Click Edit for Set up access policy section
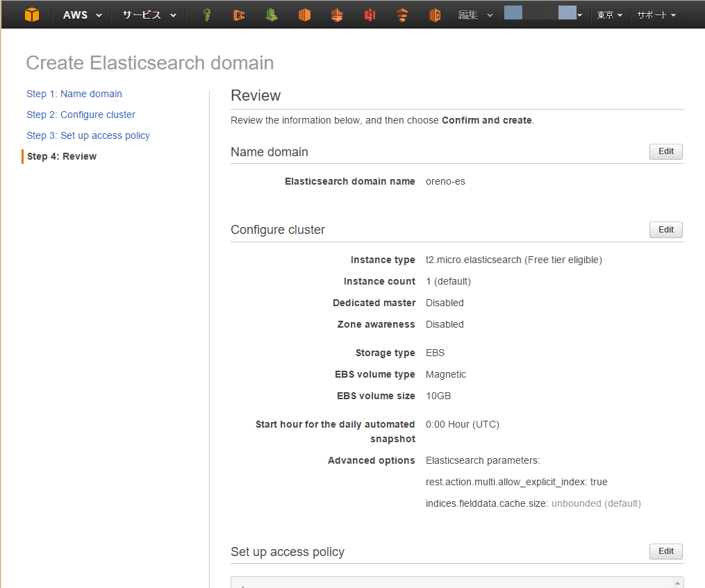Viewport: 705px width, 588px height. (x=666, y=551)
